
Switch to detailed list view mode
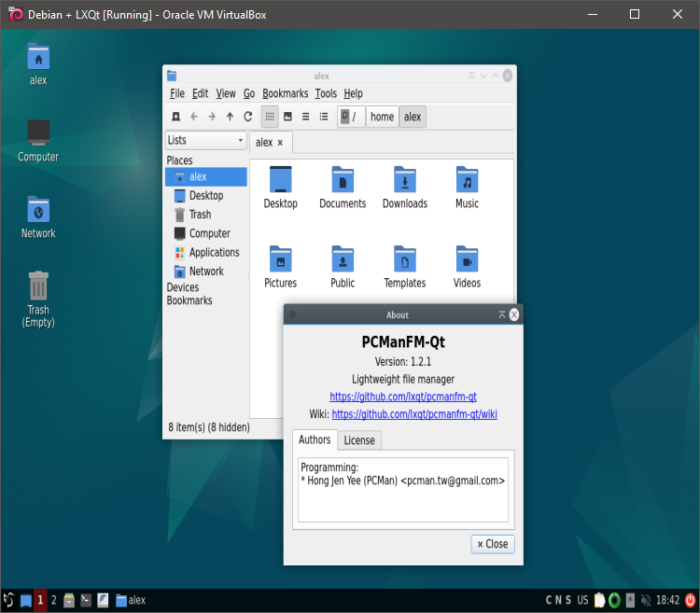click(x=324, y=117)
